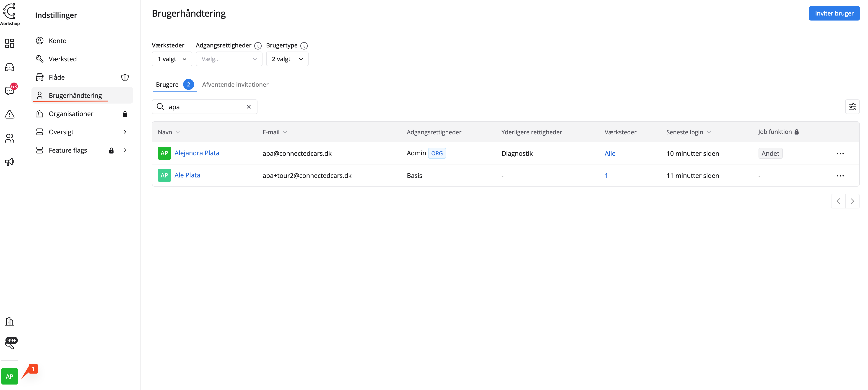Click the Adgangsrettigheder info icon
Image resolution: width=868 pixels, height=390 pixels.
[258, 46]
